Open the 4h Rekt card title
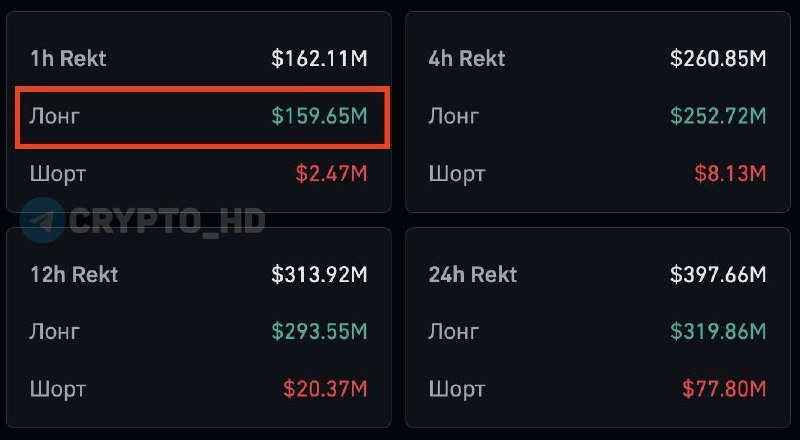800x440 pixels. [466, 58]
